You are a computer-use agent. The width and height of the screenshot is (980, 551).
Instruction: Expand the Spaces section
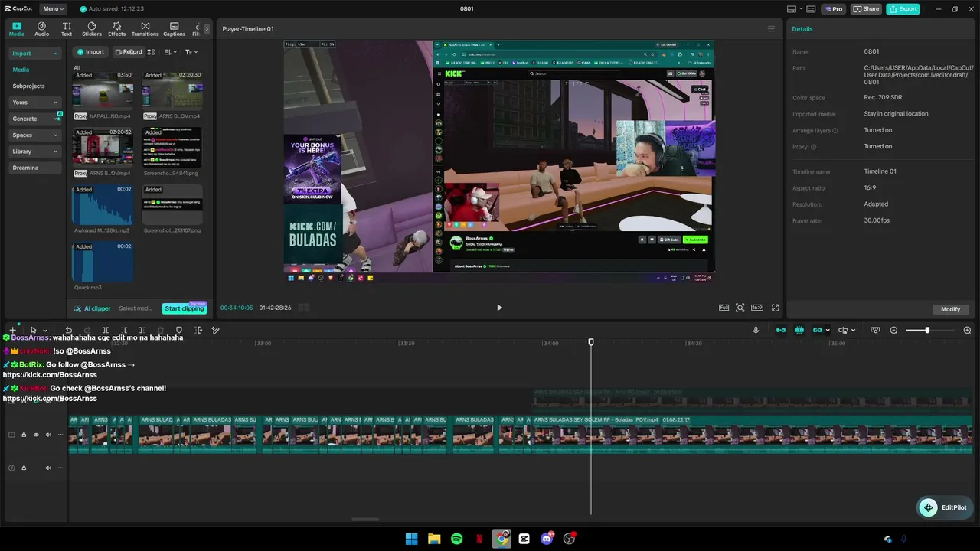(x=35, y=135)
